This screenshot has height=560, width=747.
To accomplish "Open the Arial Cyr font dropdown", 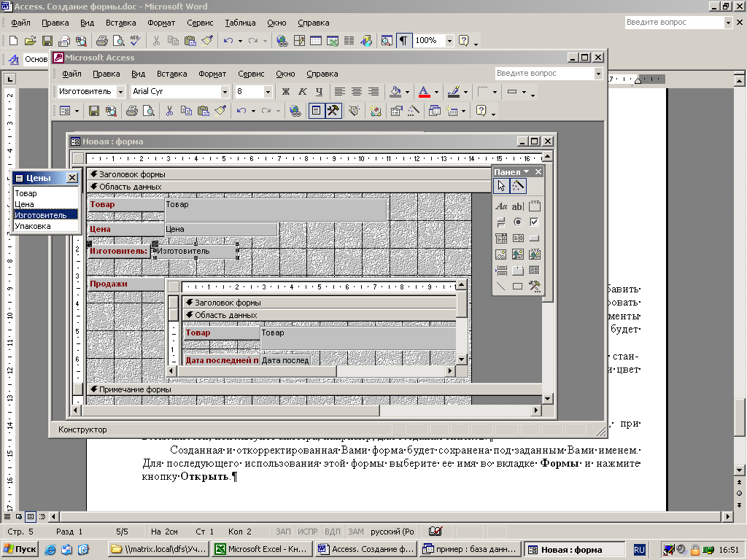I will [225, 91].
